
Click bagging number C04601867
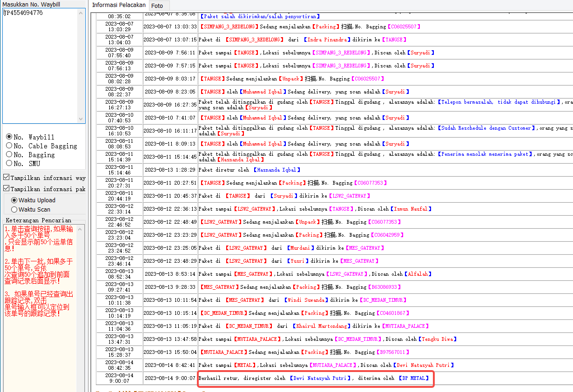(x=392, y=313)
